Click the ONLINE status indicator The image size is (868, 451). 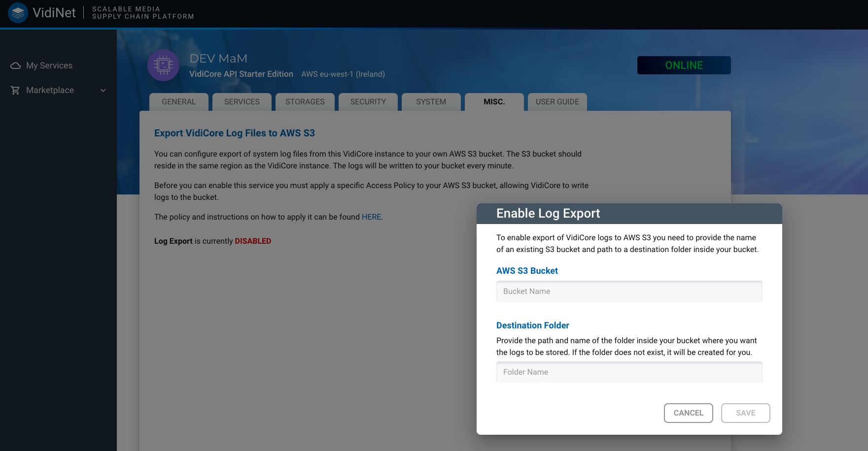pos(684,65)
